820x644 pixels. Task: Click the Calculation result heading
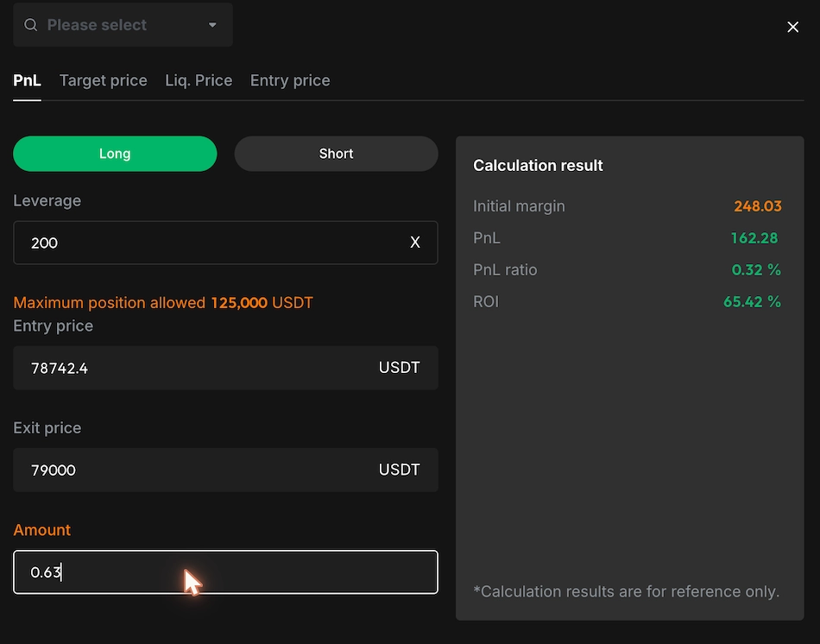[538, 165]
